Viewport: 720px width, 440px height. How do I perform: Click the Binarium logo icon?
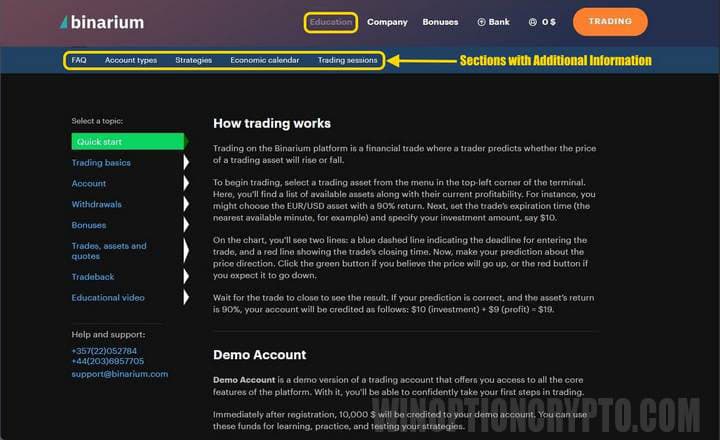65,22
